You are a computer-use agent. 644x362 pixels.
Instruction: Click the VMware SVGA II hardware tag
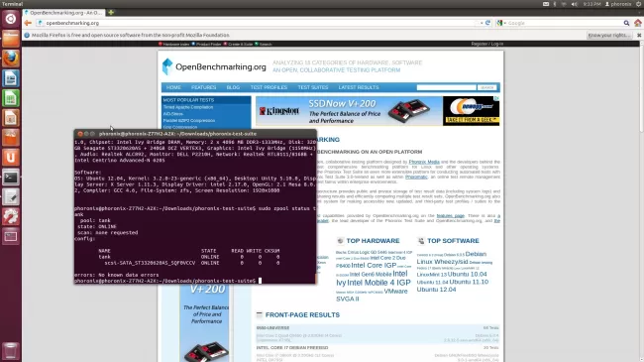pos(372,295)
